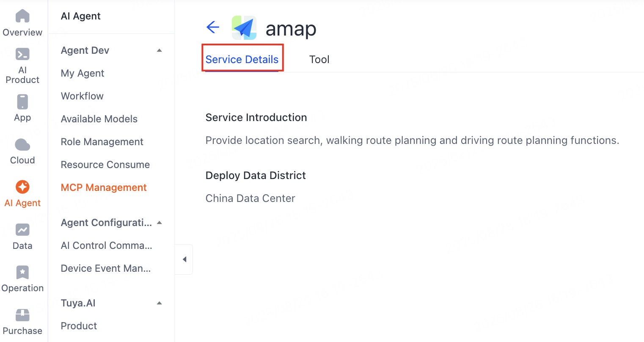Select MCP Management menu item

104,188
